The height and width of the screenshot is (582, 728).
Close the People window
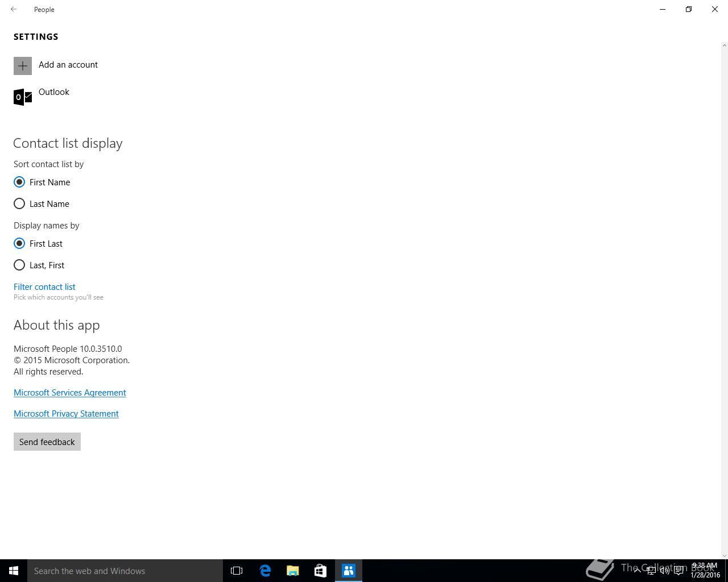click(x=715, y=9)
